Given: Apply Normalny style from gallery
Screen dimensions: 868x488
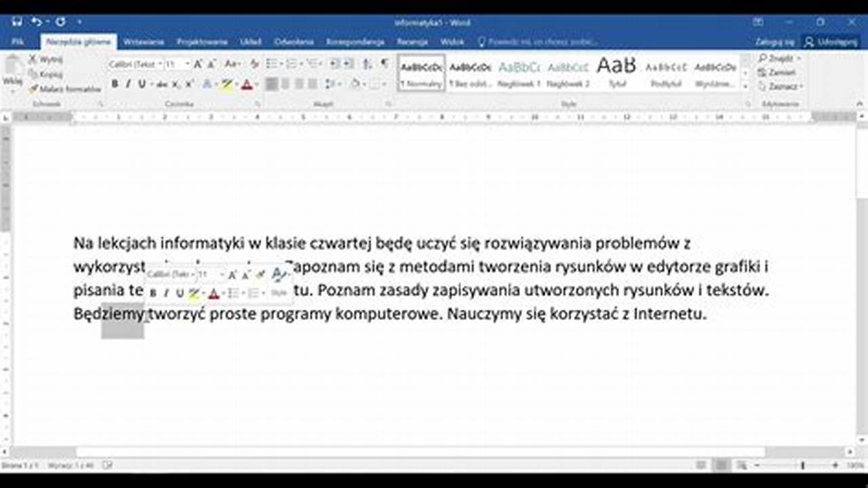Looking at the screenshot, I should click(x=421, y=73).
